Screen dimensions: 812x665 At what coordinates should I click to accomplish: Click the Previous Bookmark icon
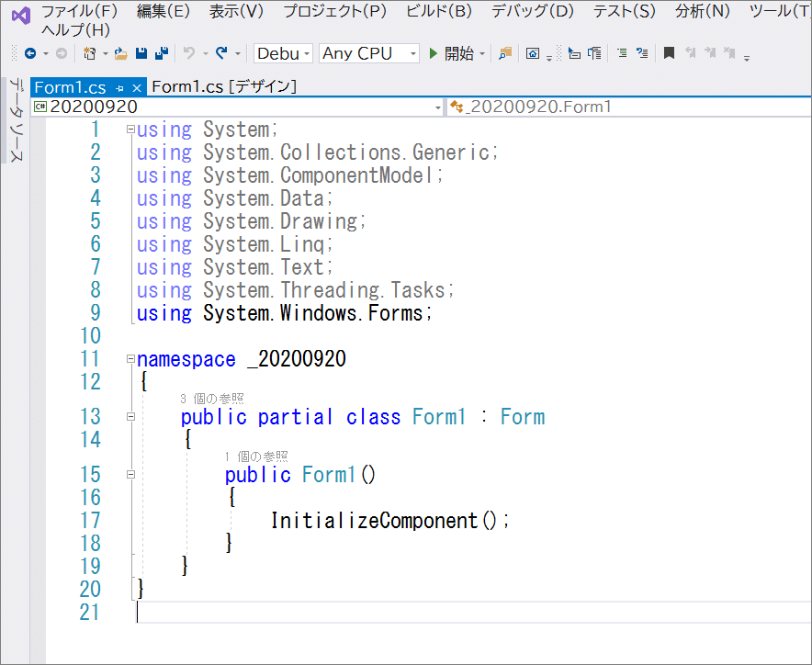[691, 52]
